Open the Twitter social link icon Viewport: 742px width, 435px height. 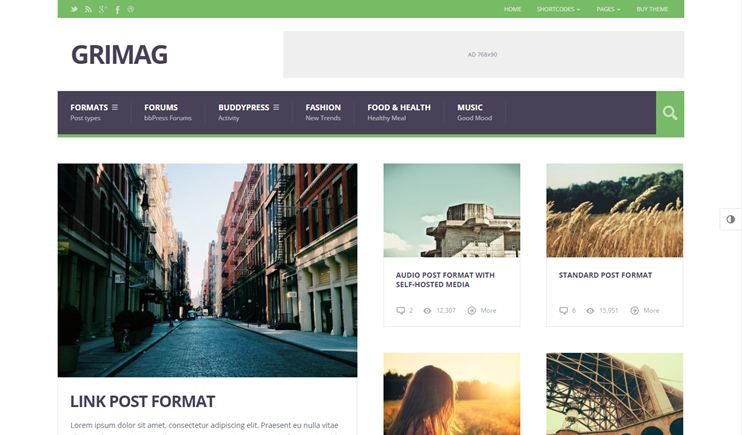tap(74, 9)
